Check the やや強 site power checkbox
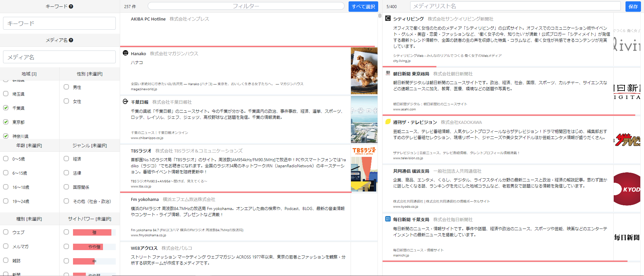The width and height of the screenshot is (644, 276). (66, 246)
